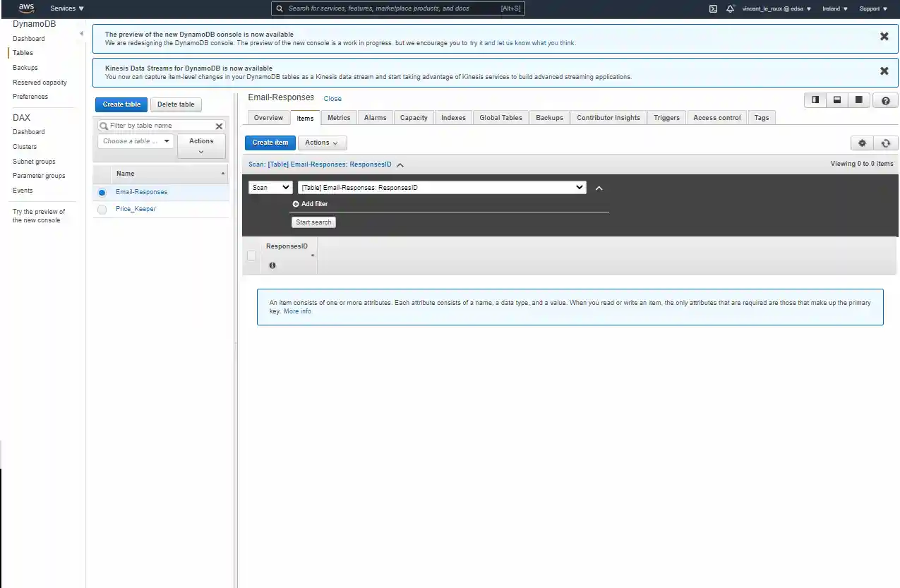The width and height of the screenshot is (900, 588).
Task: Open the Price_Keeper table link
Action: point(136,209)
